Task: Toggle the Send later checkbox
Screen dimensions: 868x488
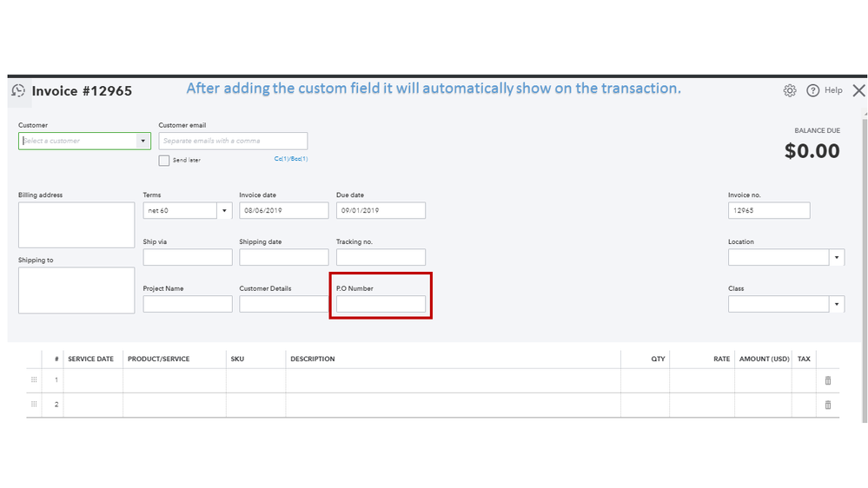Action: tap(164, 160)
